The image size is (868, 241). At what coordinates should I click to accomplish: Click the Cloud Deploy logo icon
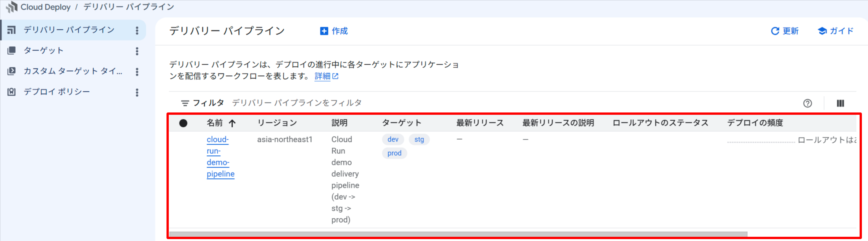click(x=12, y=7)
